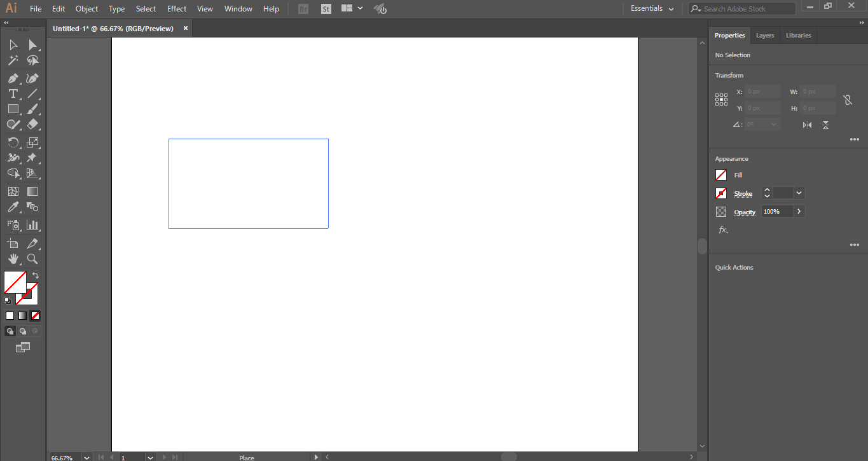
Task: Select the Selection tool
Action: [13, 45]
